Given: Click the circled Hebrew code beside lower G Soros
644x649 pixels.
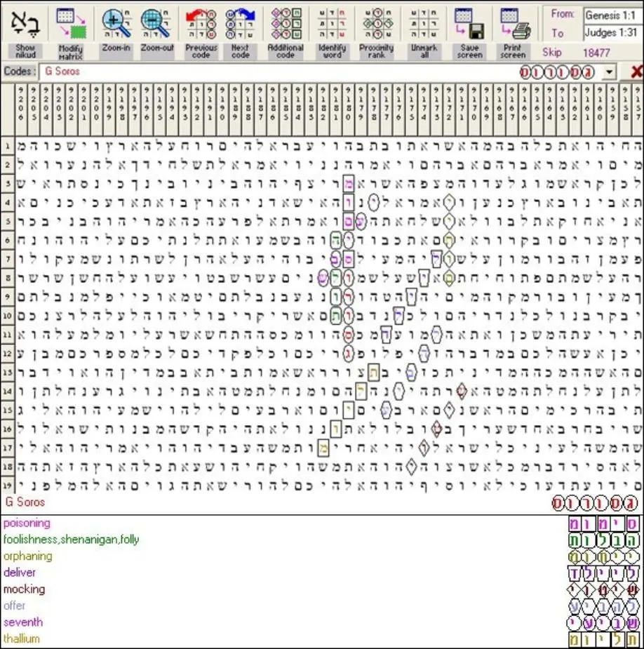Looking at the screenshot, I should coord(596,503).
